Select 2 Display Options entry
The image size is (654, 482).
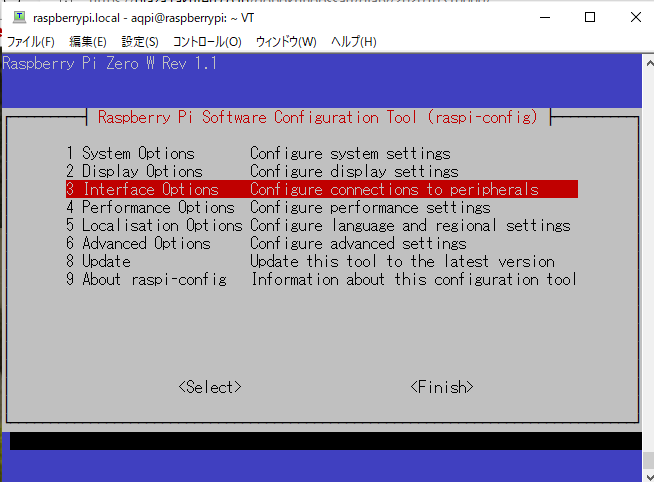click(322, 171)
